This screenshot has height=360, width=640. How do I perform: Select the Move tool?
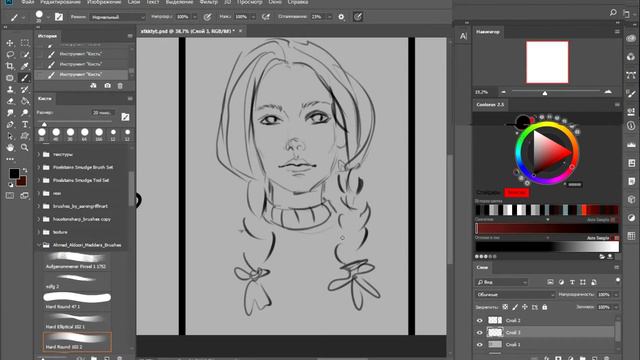(10, 43)
